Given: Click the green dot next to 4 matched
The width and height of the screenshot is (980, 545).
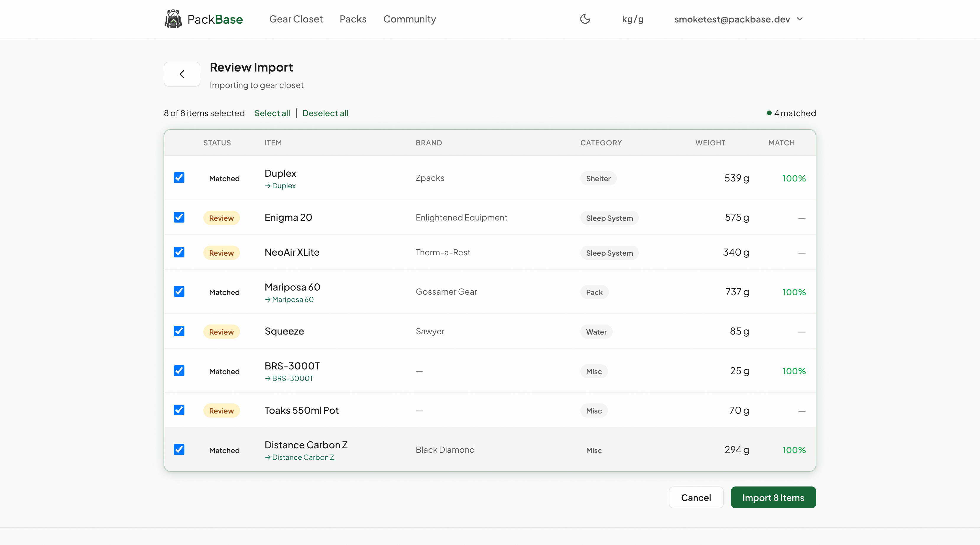Looking at the screenshot, I should pyautogui.click(x=769, y=113).
